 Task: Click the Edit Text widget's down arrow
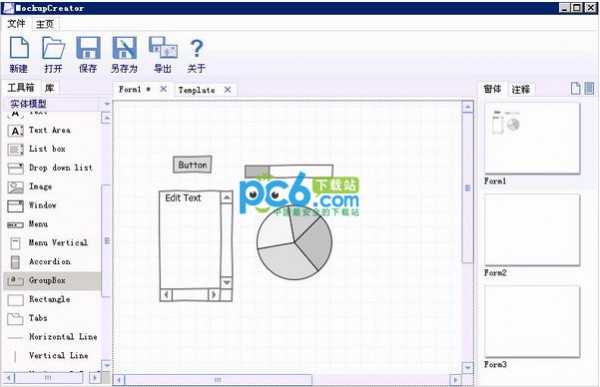point(227,282)
